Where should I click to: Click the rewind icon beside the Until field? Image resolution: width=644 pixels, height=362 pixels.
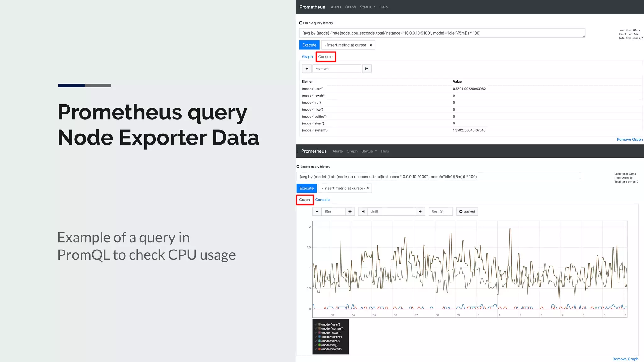(363, 211)
